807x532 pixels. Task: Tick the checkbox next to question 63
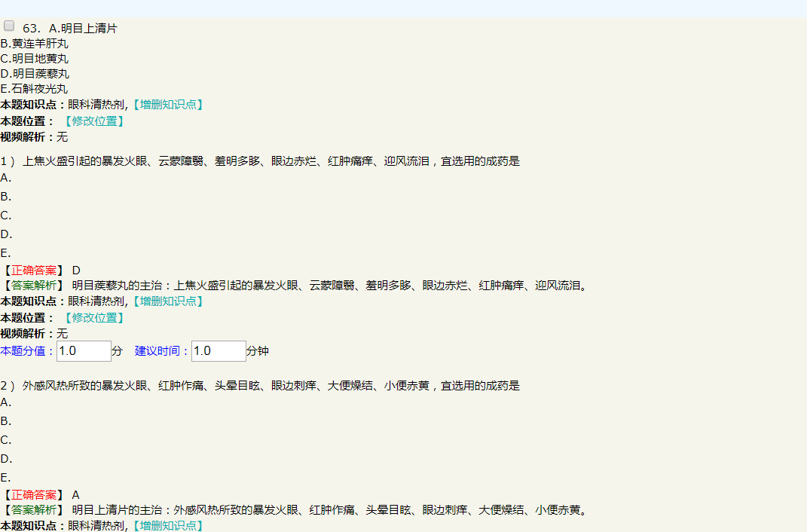[9, 26]
